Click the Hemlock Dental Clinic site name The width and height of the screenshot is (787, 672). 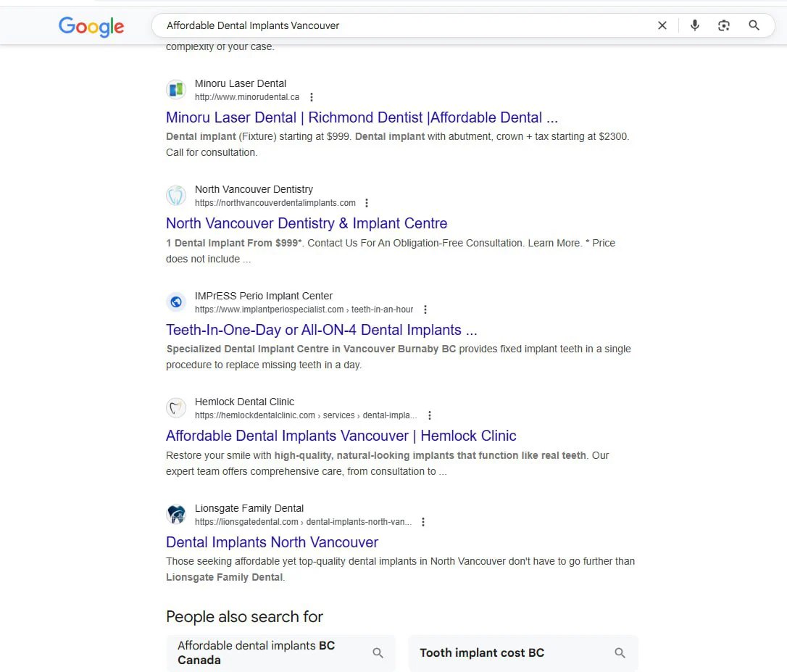[244, 402]
